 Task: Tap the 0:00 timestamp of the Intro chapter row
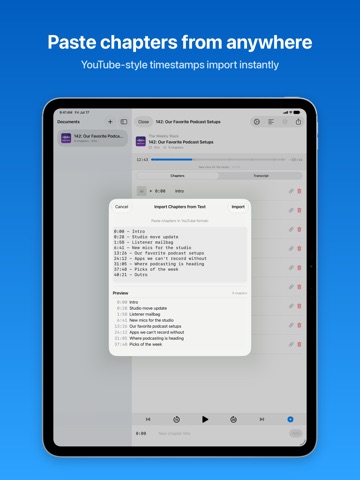pyautogui.click(x=160, y=191)
